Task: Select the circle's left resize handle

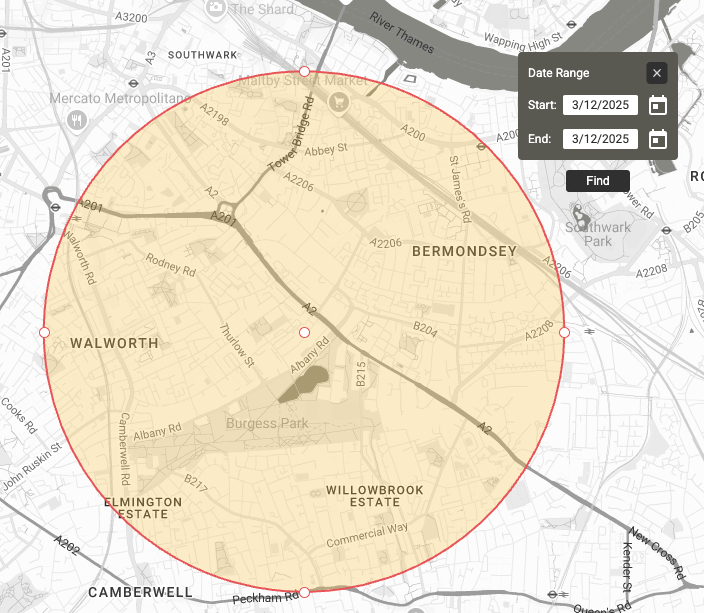Action: 44,332
